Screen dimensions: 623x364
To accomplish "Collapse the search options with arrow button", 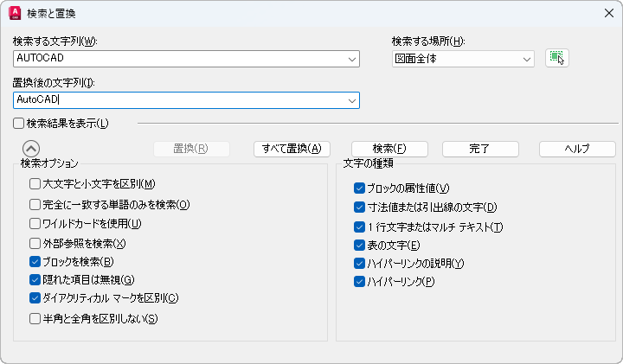I will (x=31, y=149).
